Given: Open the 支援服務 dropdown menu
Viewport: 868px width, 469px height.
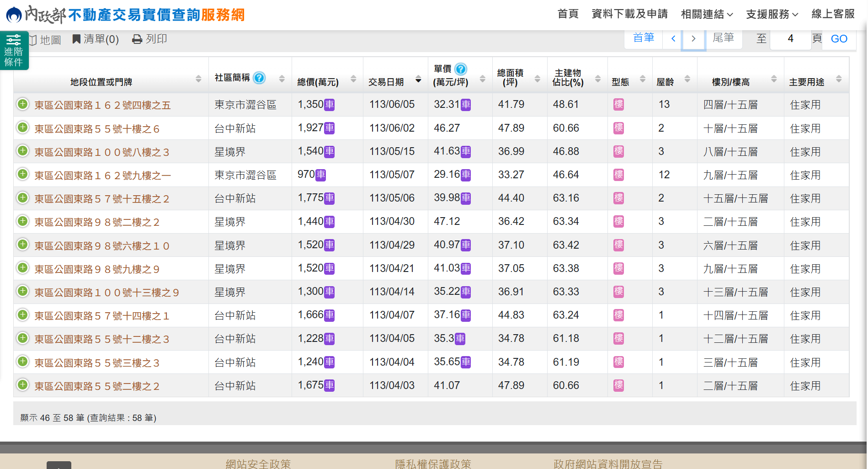Looking at the screenshot, I should (x=772, y=14).
